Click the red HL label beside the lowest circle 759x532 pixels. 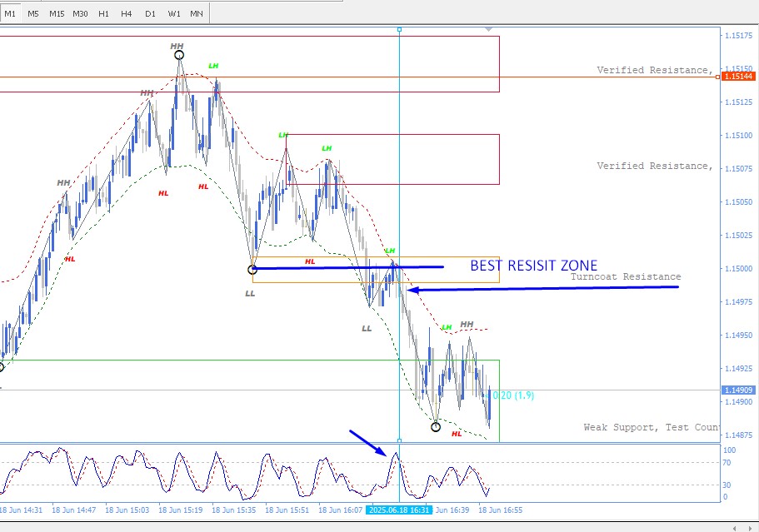pyautogui.click(x=457, y=434)
